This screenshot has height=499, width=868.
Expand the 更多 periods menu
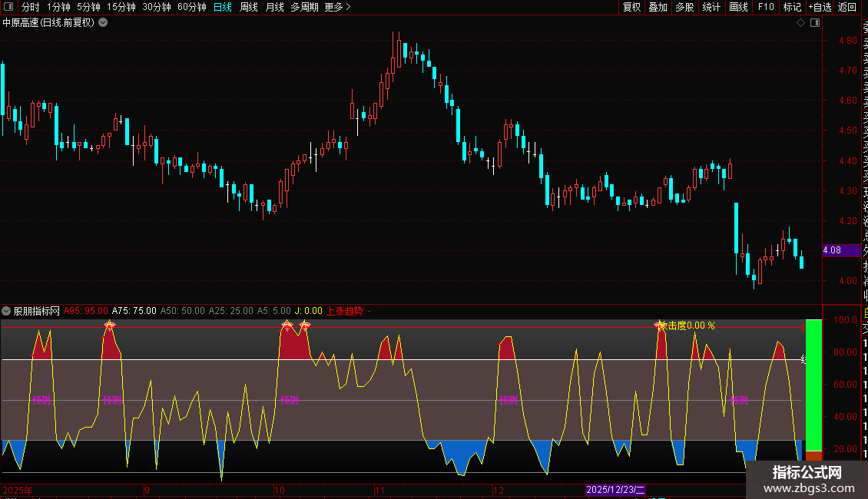coord(338,7)
